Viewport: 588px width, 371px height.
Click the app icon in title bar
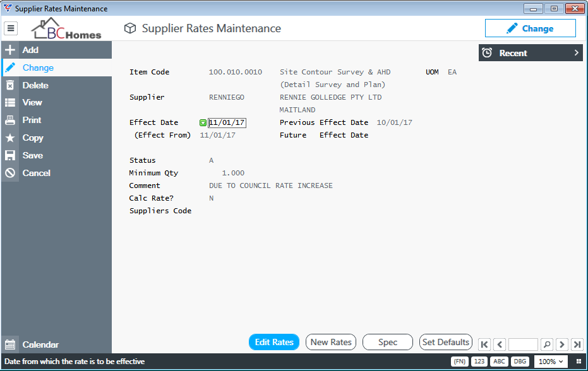[8, 8]
